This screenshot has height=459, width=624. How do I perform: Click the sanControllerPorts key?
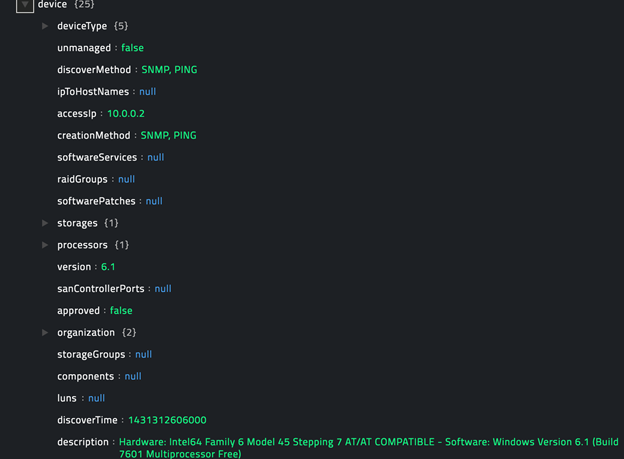click(x=101, y=288)
